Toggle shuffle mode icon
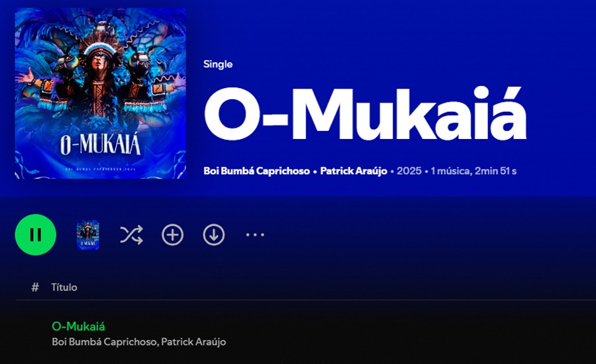This screenshot has width=596, height=364. pyautogui.click(x=132, y=235)
